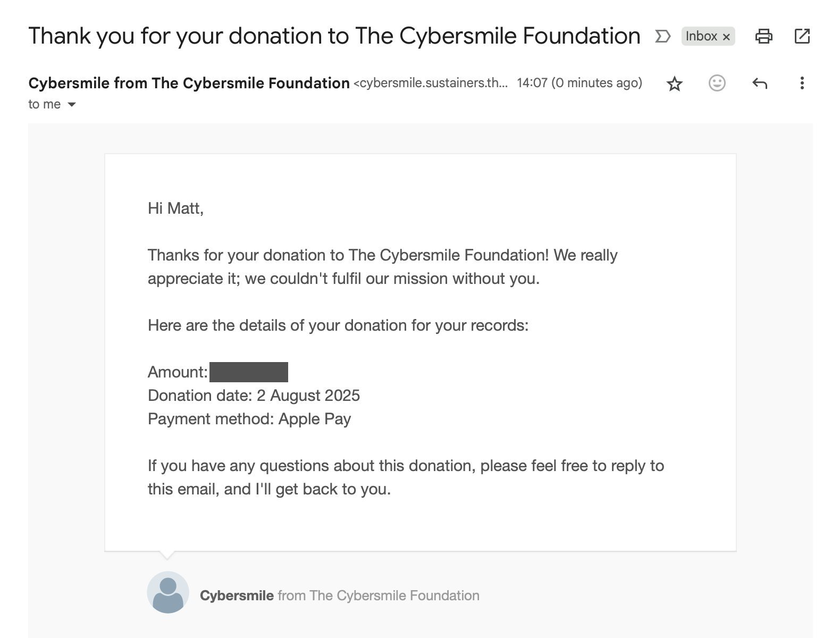Add an emoji reaction to the email
The height and width of the screenshot is (638, 840).
[x=717, y=83]
